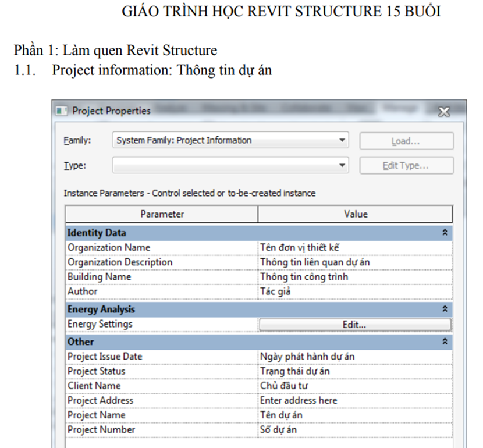The height and width of the screenshot is (448, 483).
Task: Collapse the Identity Data section
Action: [445, 233]
